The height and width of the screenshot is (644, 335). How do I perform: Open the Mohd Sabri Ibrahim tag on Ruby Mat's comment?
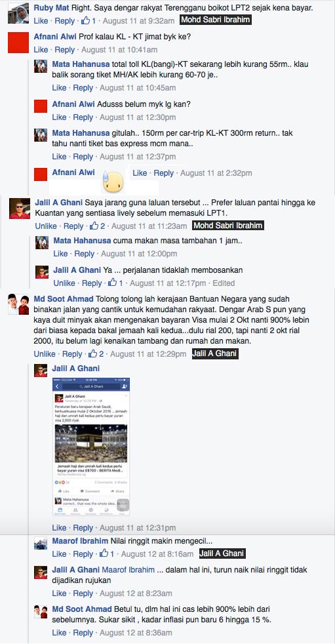[x=215, y=20]
